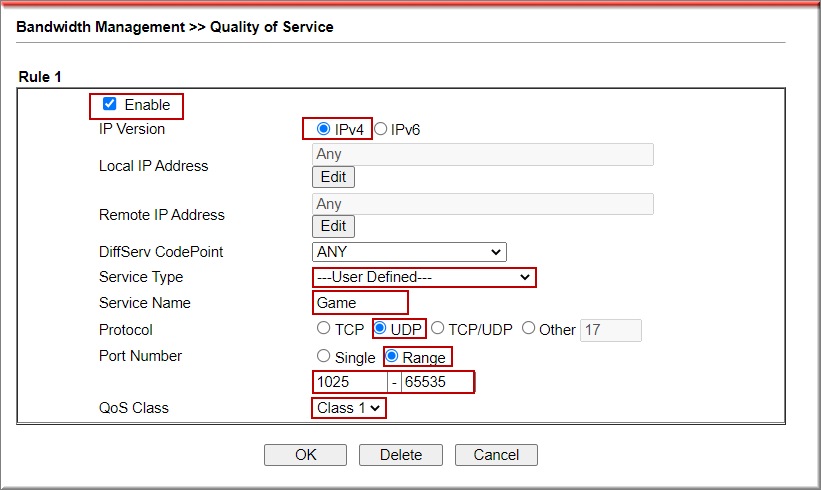The image size is (821, 490).
Task: Click the DiffServ CodePoint label
Action: tap(161, 252)
